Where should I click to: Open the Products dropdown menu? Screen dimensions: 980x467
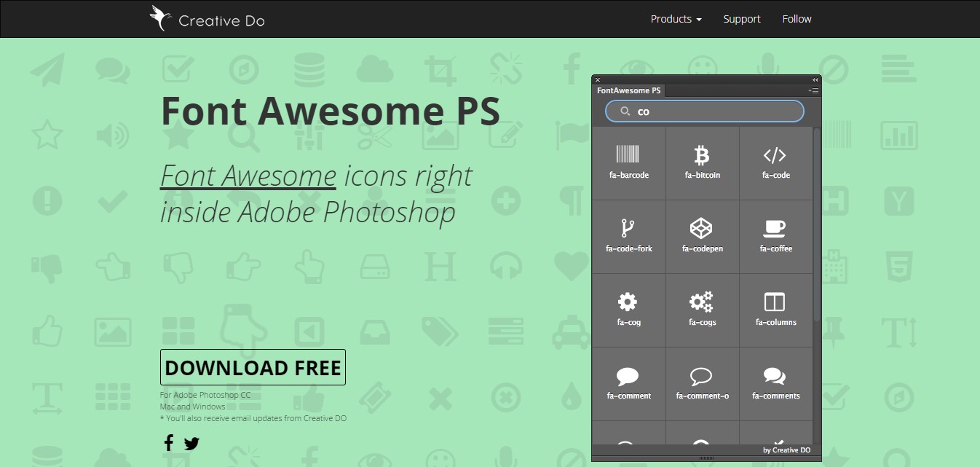(675, 19)
